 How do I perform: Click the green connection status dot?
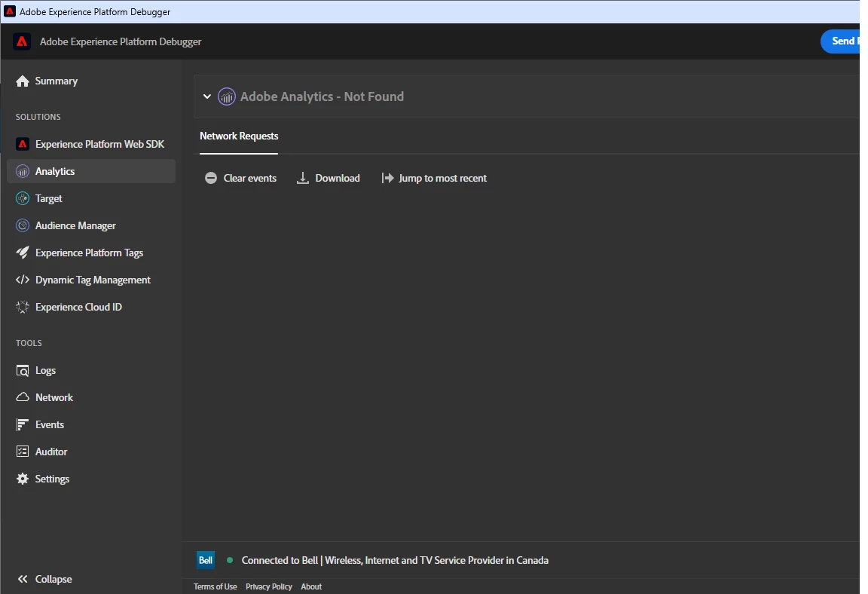click(230, 560)
